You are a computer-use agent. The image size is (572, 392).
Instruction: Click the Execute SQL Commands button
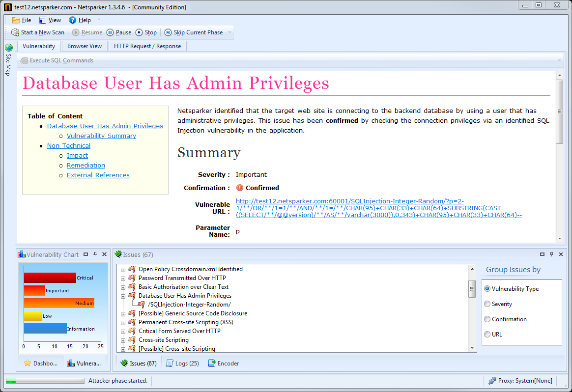[57, 60]
